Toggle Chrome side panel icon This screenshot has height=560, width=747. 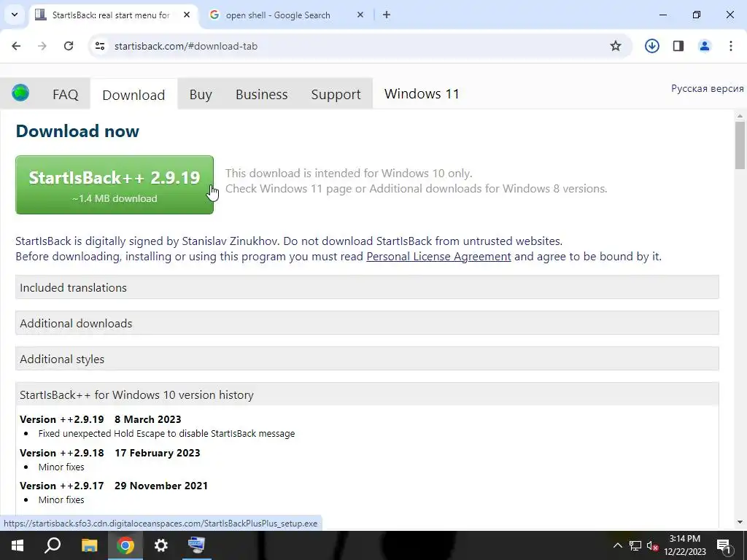[678, 46]
